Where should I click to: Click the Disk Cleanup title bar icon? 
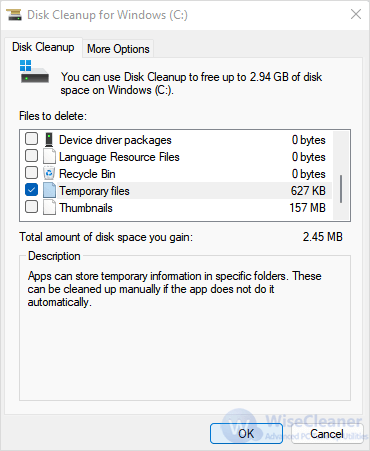[x=14, y=15]
